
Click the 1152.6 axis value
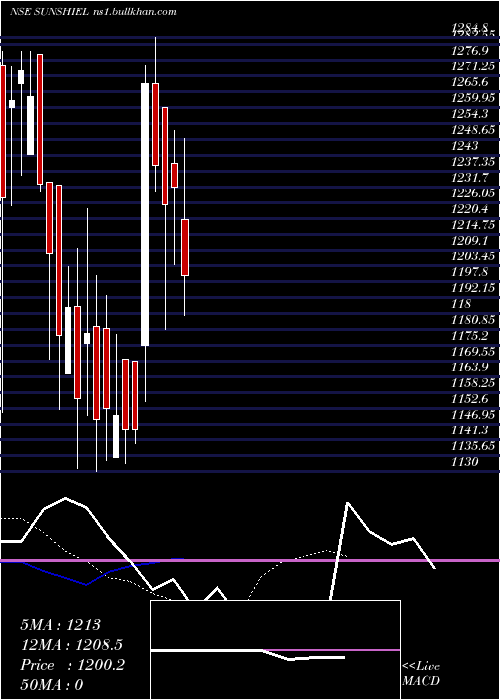click(x=470, y=398)
